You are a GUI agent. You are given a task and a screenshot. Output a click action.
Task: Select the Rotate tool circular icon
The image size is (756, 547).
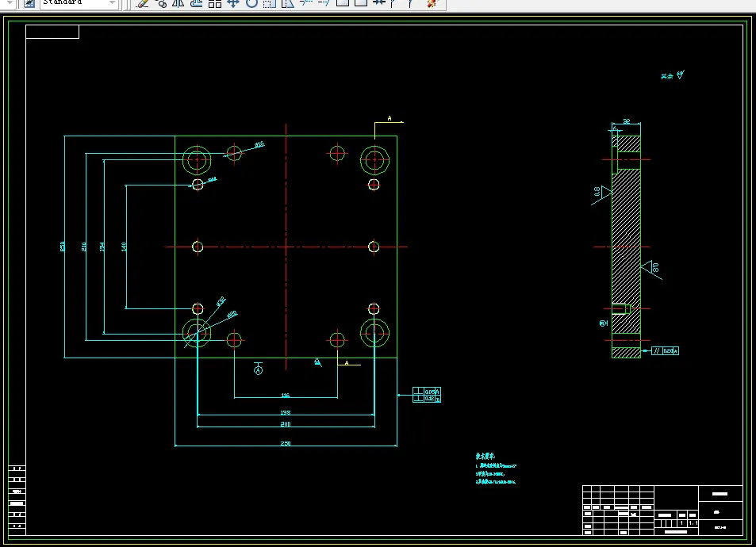click(x=251, y=3)
